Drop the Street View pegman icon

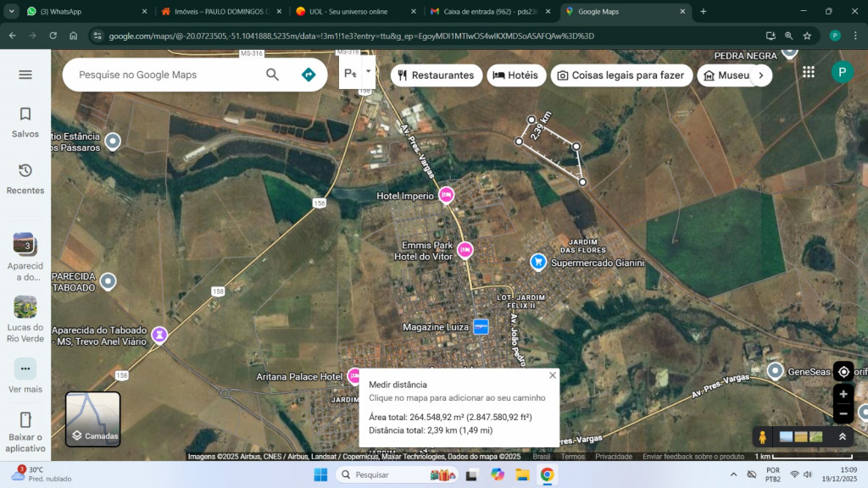coord(763,437)
